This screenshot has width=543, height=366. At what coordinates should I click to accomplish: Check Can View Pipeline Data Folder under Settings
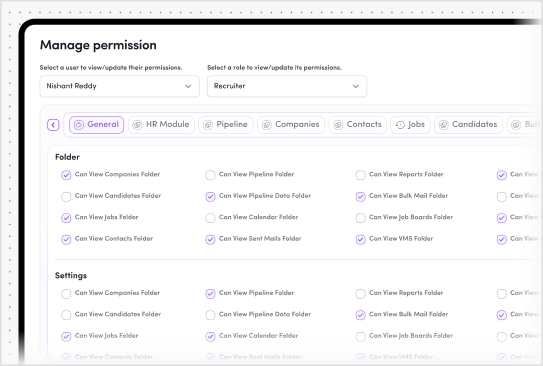click(210, 315)
